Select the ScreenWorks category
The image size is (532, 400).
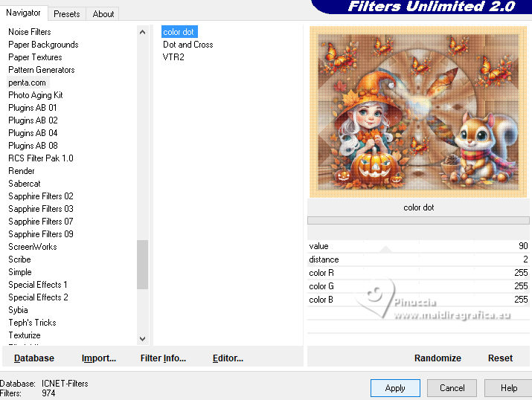[33, 247]
